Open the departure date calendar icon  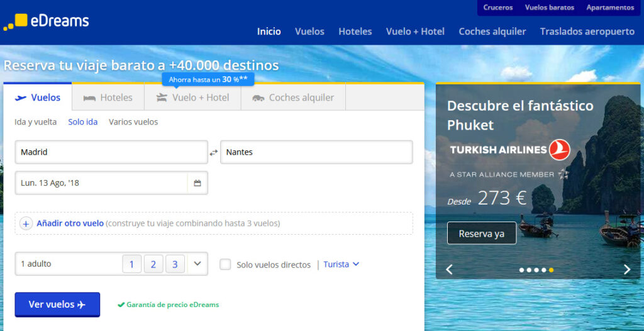tap(197, 183)
